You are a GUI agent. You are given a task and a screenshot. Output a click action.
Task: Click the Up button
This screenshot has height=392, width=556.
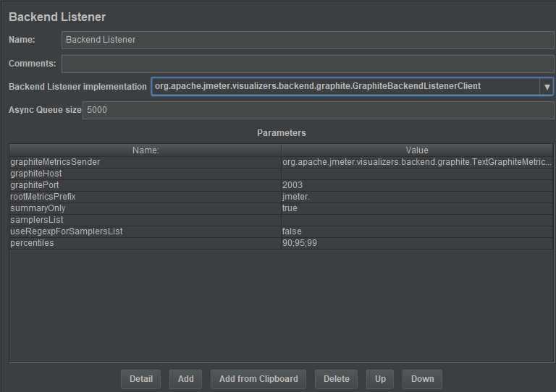point(380,379)
